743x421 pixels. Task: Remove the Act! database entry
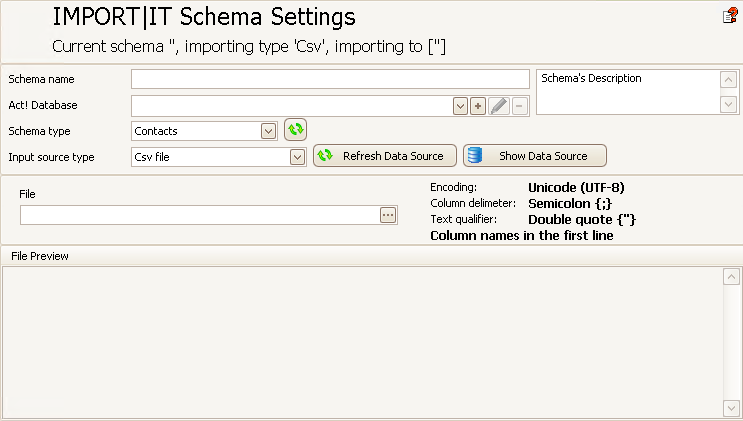pyautogui.click(x=519, y=106)
